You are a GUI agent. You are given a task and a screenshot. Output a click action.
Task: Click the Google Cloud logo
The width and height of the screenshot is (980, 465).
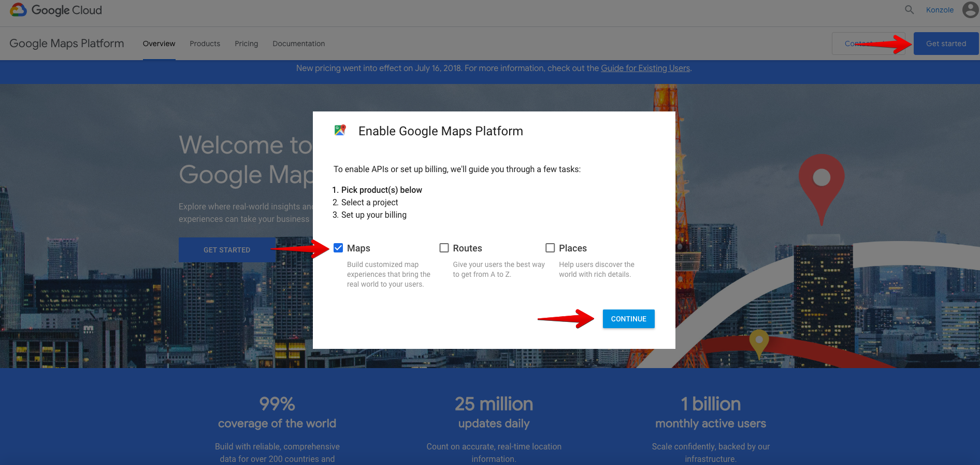(56, 10)
